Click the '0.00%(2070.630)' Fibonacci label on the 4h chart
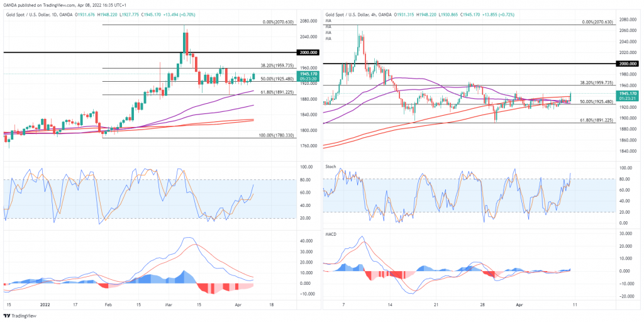The height and width of the screenshot is (322, 644). (x=597, y=22)
